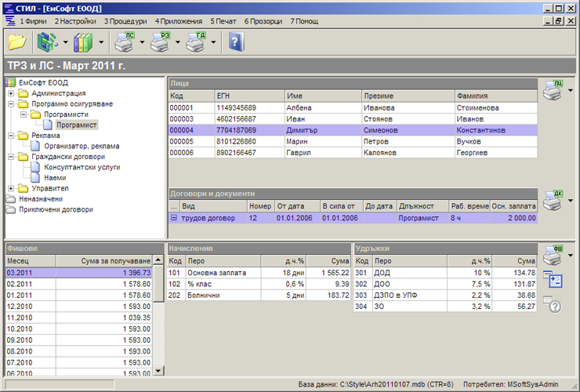The width and height of the screenshot is (580, 392).
Task: Click Сума за получаване column header
Action: coord(103,261)
